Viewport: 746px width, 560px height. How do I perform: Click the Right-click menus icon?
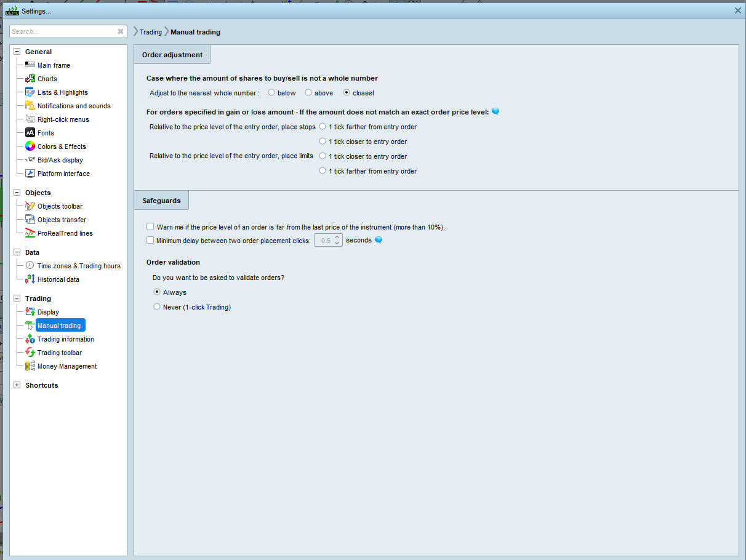(x=30, y=119)
